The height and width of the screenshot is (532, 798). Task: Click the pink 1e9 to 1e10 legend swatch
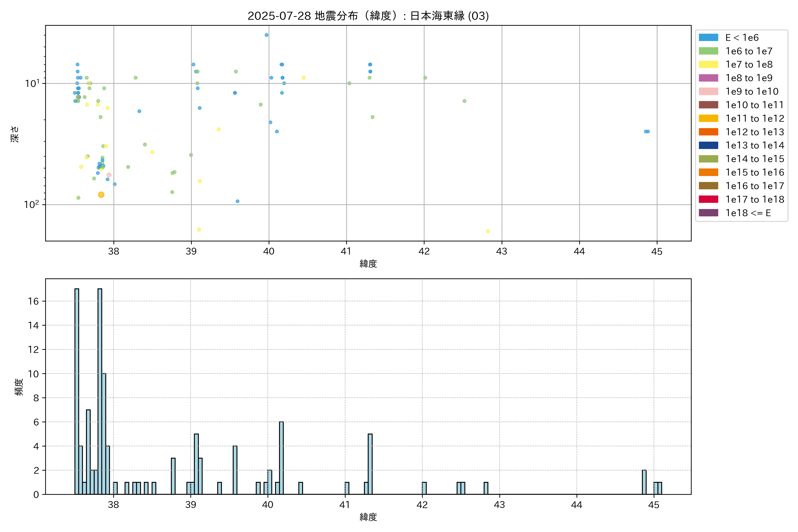point(708,91)
